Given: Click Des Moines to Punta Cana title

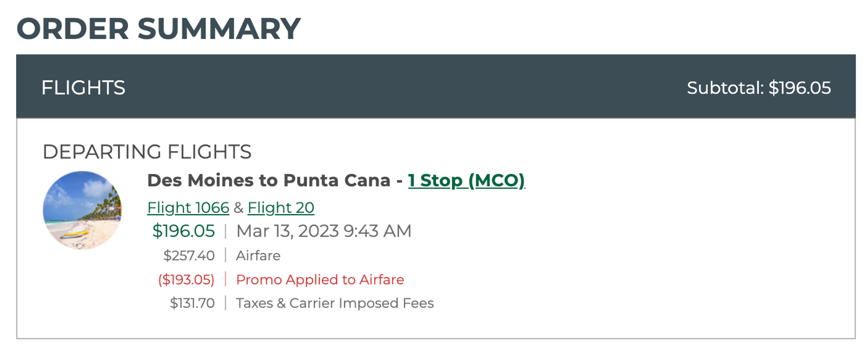Looking at the screenshot, I should pyautogui.click(x=269, y=180).
